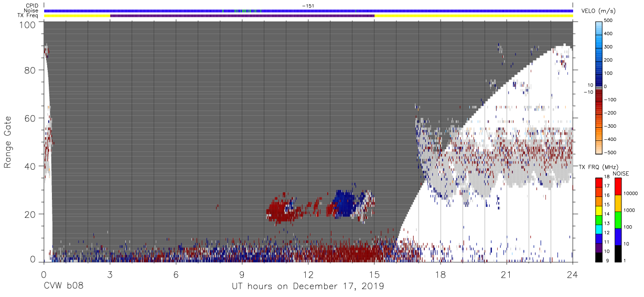Click the red velocity patch near 11 UT
Screen dimensions: 644x297
coord(282,211)
